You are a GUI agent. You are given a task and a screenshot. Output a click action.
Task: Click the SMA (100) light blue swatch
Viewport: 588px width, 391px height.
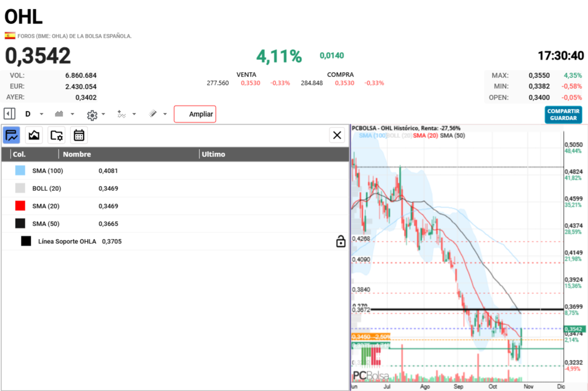coord(20,171)
